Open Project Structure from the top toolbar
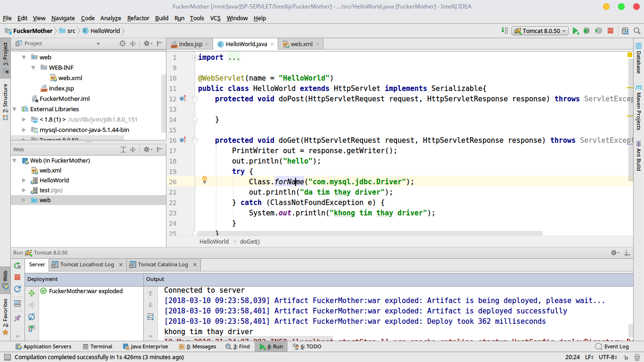The height and width of the screenshot is (362, 644). (625, 31)
